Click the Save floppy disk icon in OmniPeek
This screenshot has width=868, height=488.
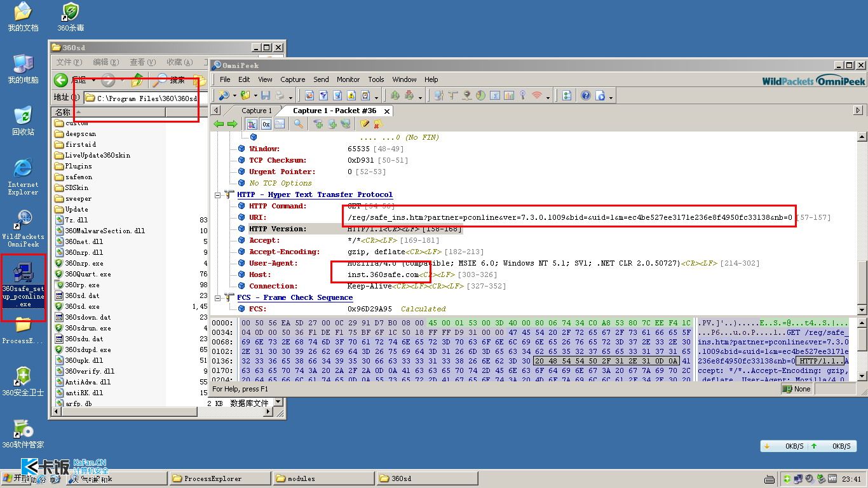(x=266, y=95)
